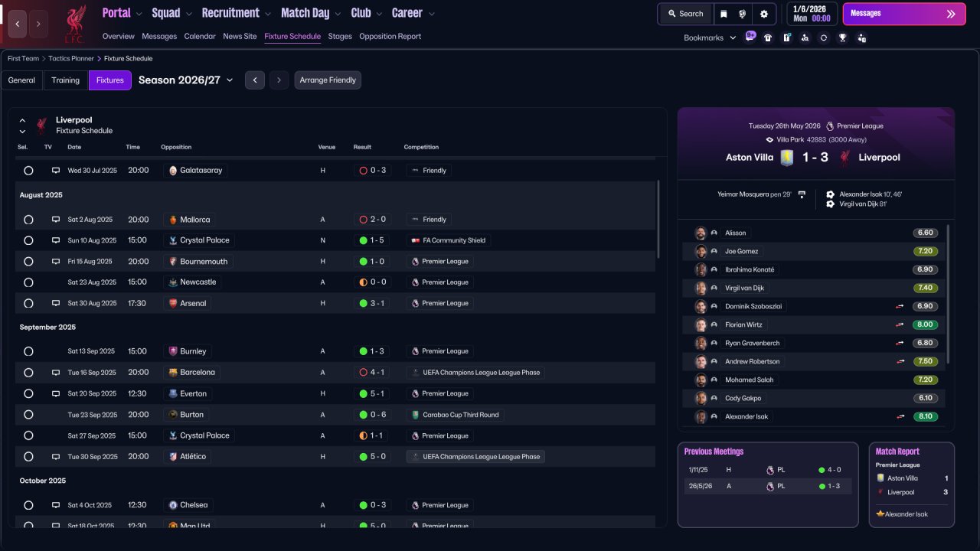Open the Opposition Report tab
The image size is (980, 551).
pos(390,37)
